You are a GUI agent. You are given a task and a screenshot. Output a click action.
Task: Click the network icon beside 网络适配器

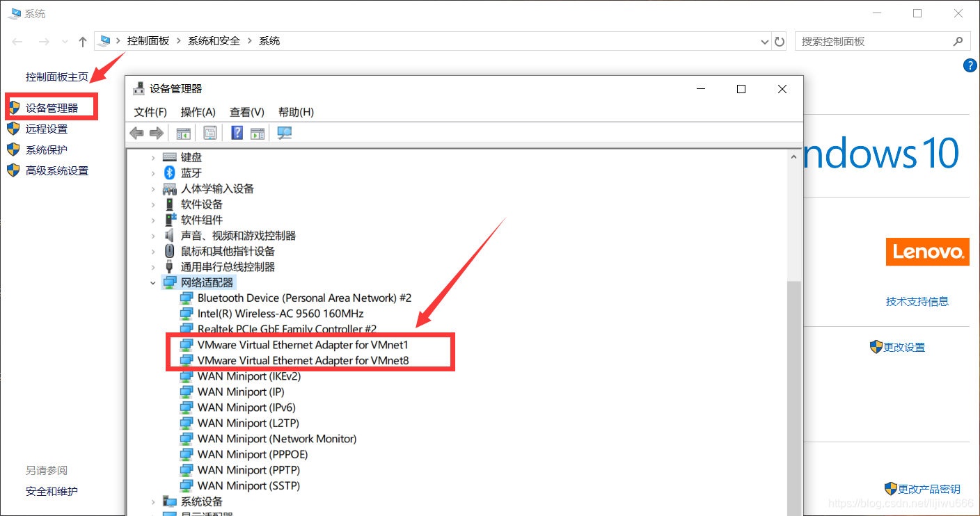170,282
